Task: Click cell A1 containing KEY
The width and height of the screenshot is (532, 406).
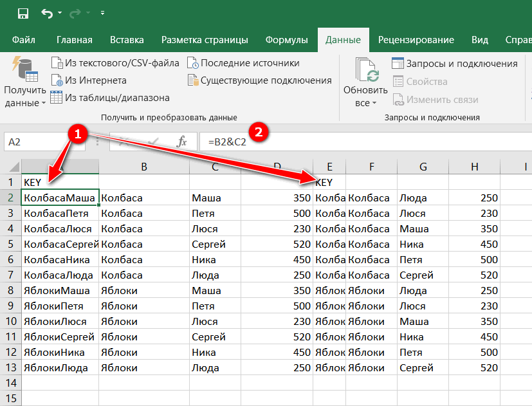Action: tap(60, 182)
